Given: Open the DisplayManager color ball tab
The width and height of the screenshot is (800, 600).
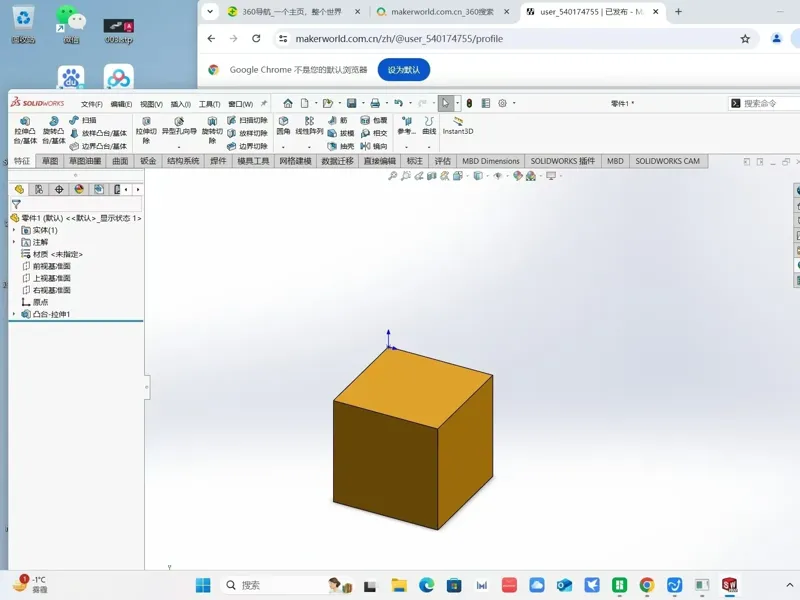Looking at the screenshot, I should [79, 189].
